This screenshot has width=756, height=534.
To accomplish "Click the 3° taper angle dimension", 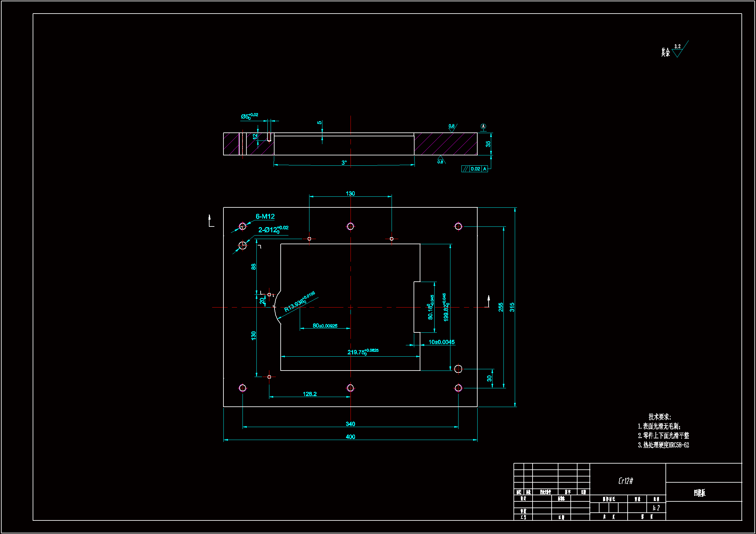I will click(x=344, y=163).
